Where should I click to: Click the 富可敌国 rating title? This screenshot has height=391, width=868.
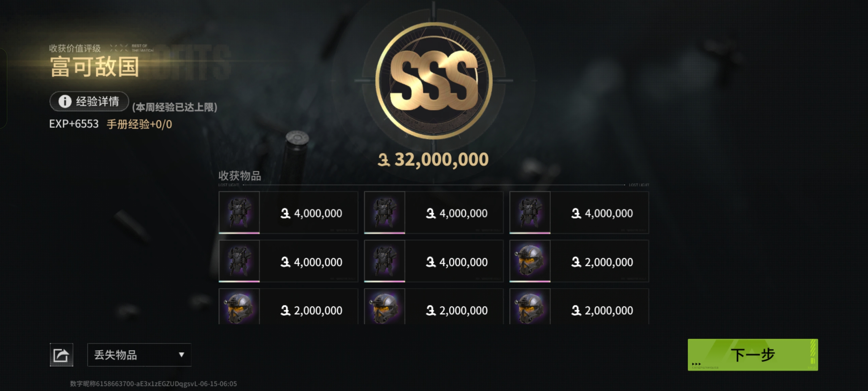click(x=94, y=67)
